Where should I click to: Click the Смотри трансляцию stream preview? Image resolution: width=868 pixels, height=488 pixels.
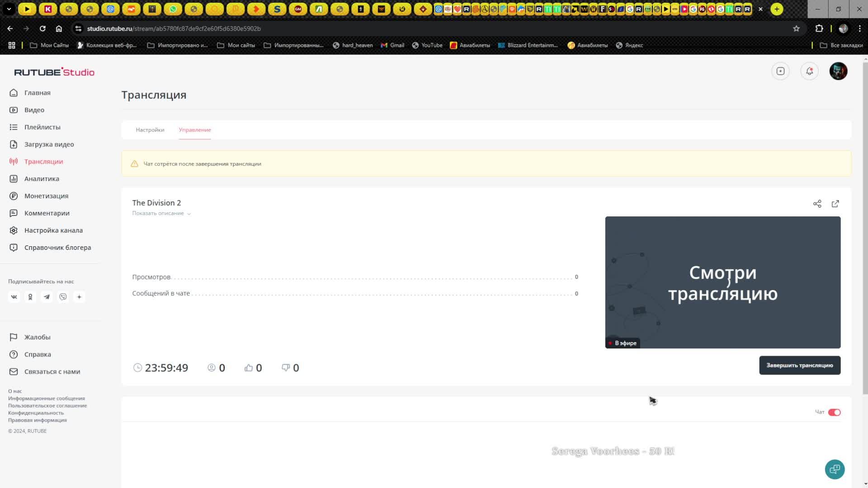tap(722, 282)
